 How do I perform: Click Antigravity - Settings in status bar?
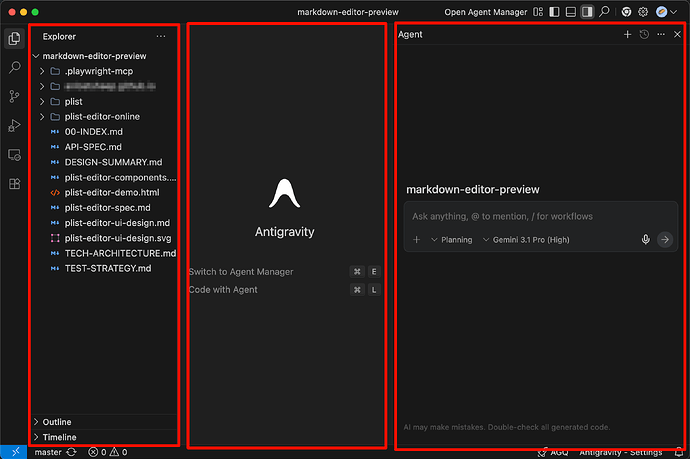point(620,452)
